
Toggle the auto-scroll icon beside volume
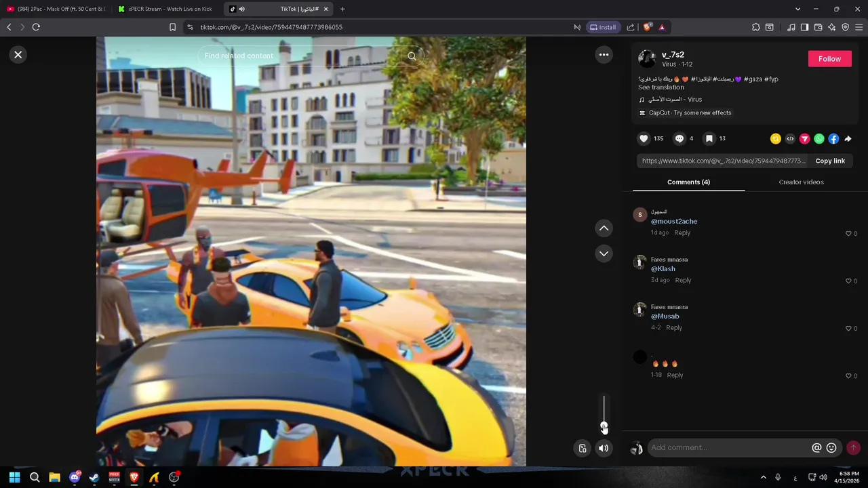click(582, 449)
